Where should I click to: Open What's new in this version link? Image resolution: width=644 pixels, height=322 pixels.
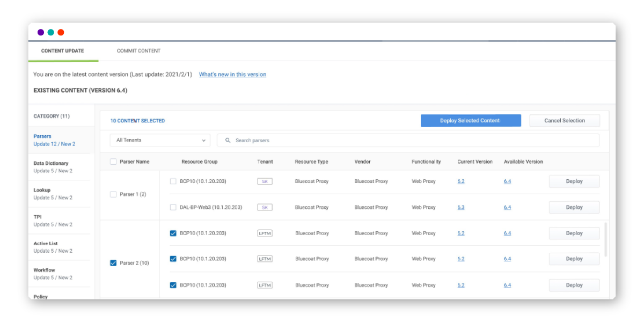[x=232, y=75]
